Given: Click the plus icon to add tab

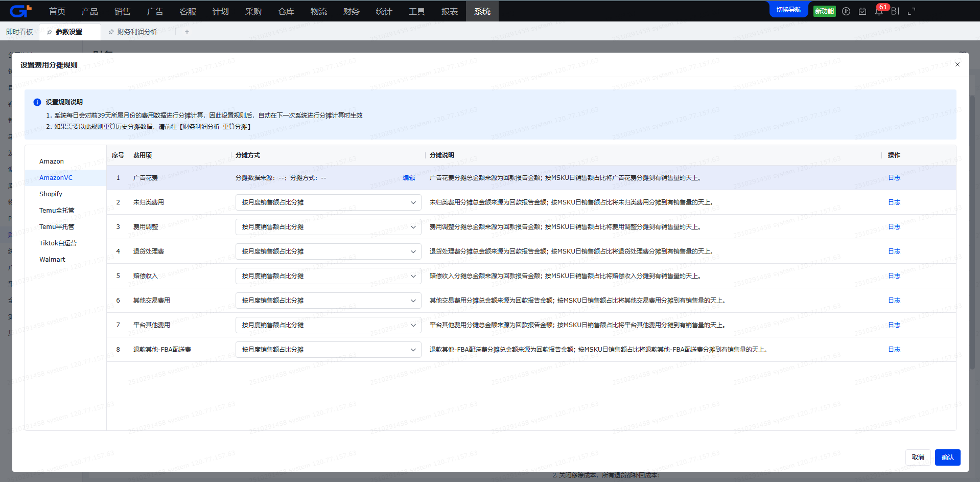Looking at the screenshot, I should (187, 32).
